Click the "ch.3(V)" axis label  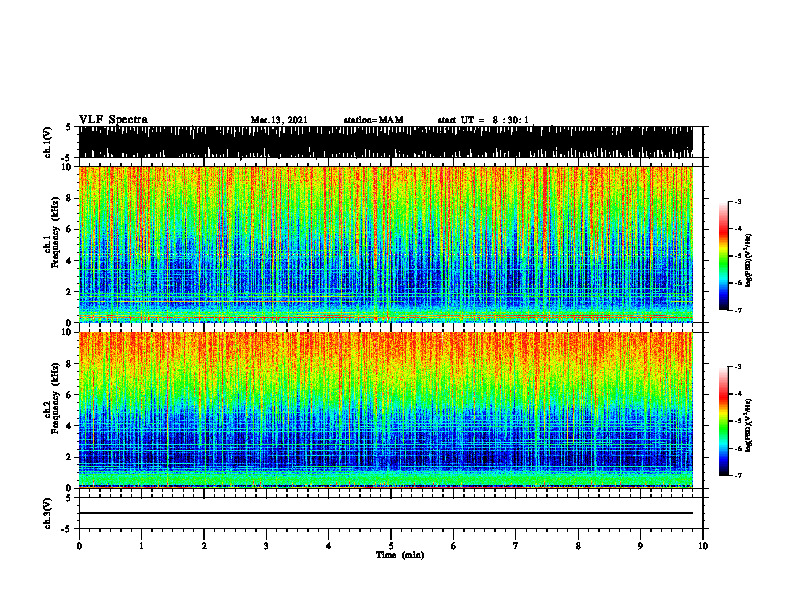click(x=47, y=514)
